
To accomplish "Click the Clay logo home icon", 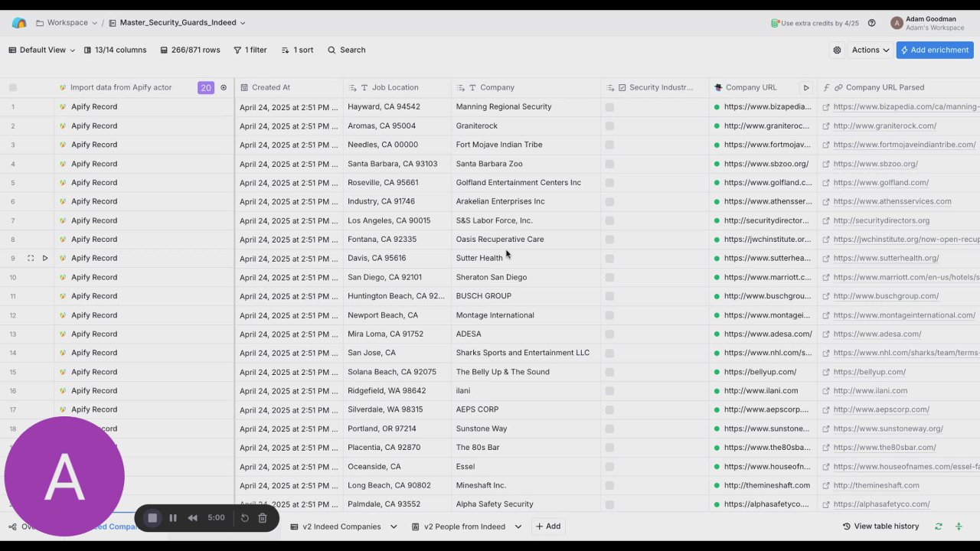I will (x=19, y=23).
